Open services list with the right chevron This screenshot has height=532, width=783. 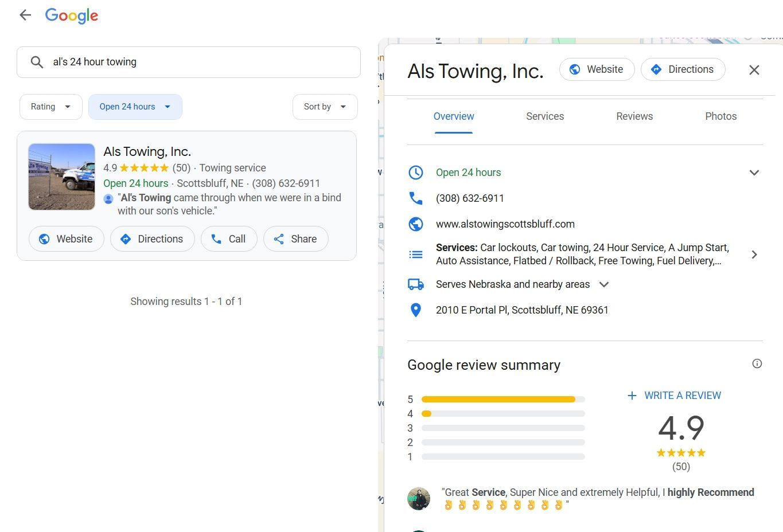754,255
